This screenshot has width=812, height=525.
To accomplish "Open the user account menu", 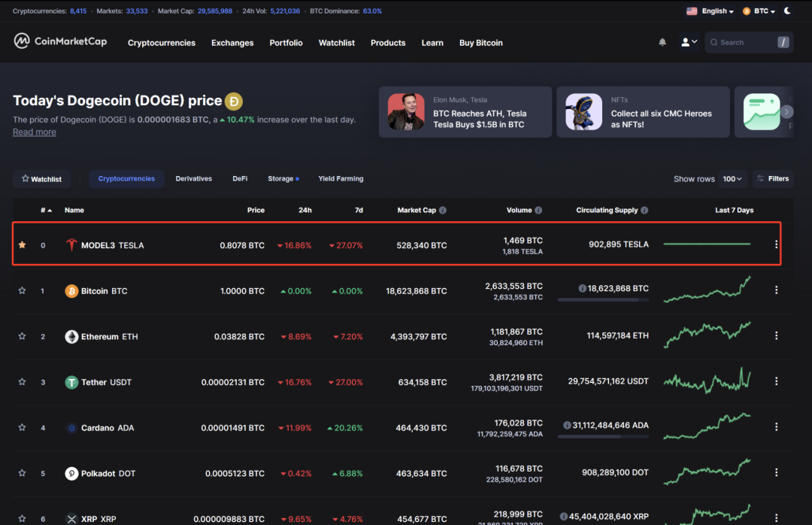I will click(689, 42).
